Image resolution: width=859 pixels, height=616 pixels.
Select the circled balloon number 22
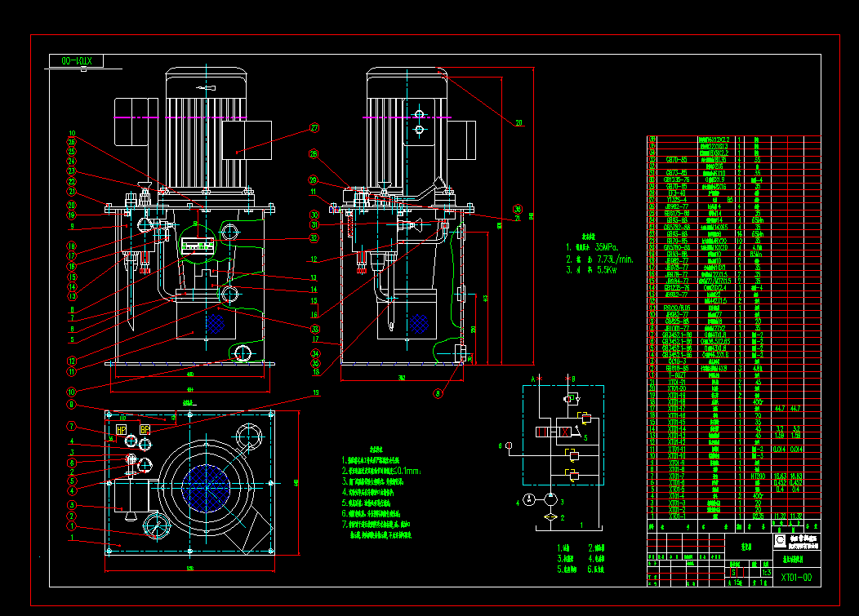(72, 182)
